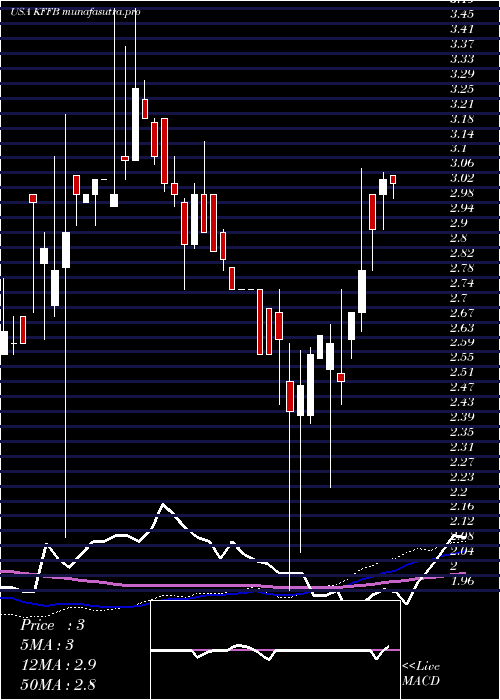The height and width of the screenshot is (700, 500).
Task: Click the 3.14 price axis label
Action: [x=462, y=133]
